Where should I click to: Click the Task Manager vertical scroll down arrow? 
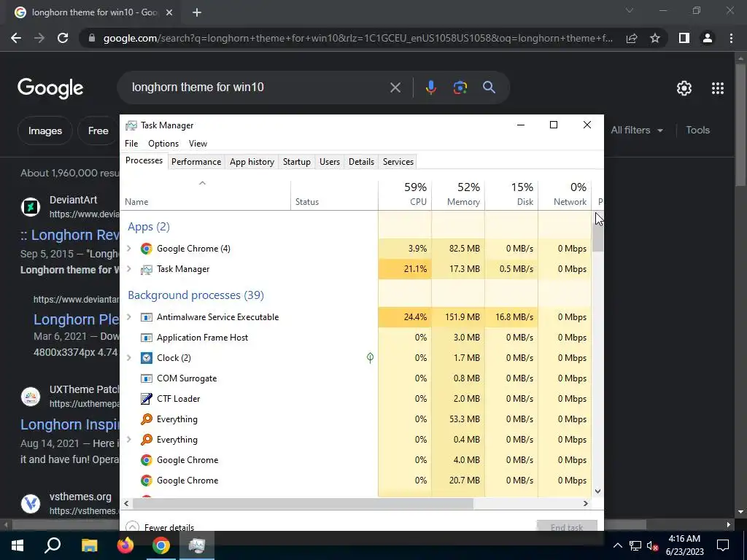click(x=598, y=491)
